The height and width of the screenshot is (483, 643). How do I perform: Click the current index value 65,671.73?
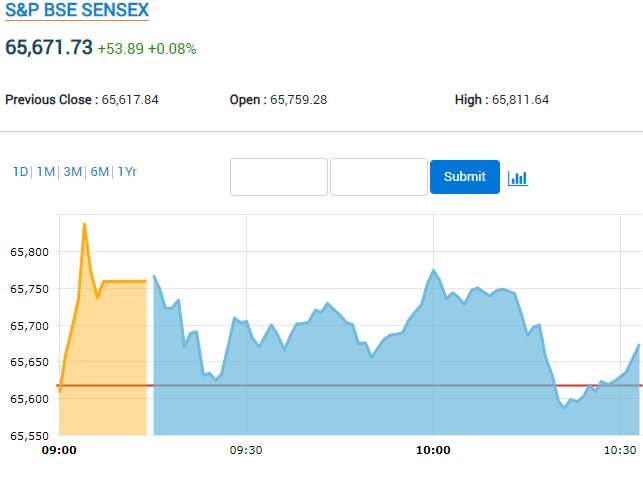49,47
